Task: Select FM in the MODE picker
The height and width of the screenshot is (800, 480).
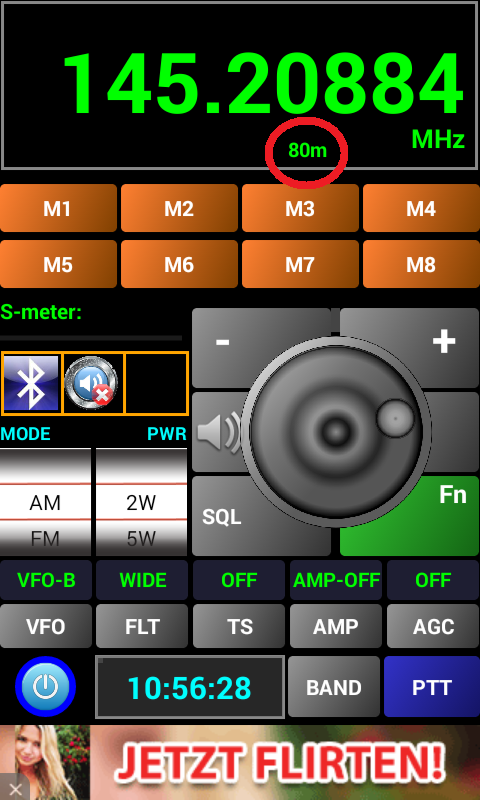Action: click(x=45, y=539)
